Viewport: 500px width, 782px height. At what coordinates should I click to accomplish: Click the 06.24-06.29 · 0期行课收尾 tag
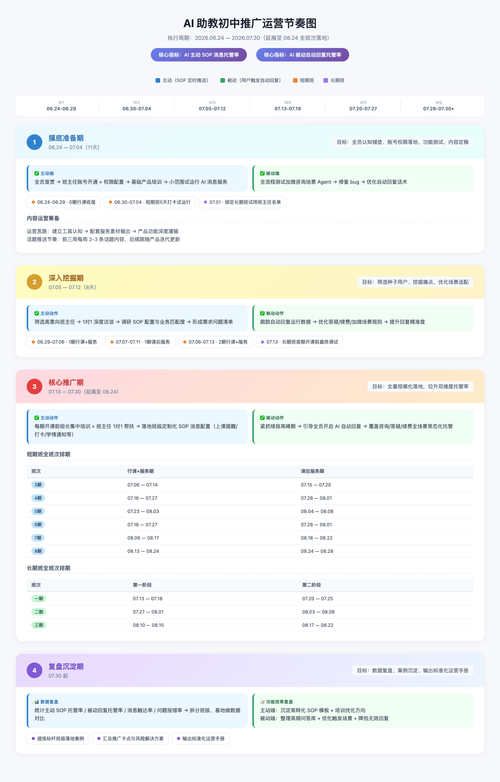[64, 202]
